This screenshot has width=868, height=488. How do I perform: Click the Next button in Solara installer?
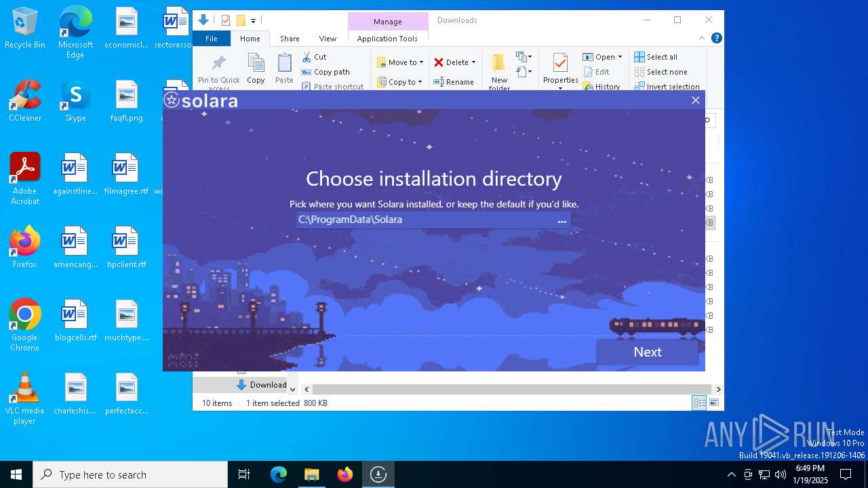(647, 352)
